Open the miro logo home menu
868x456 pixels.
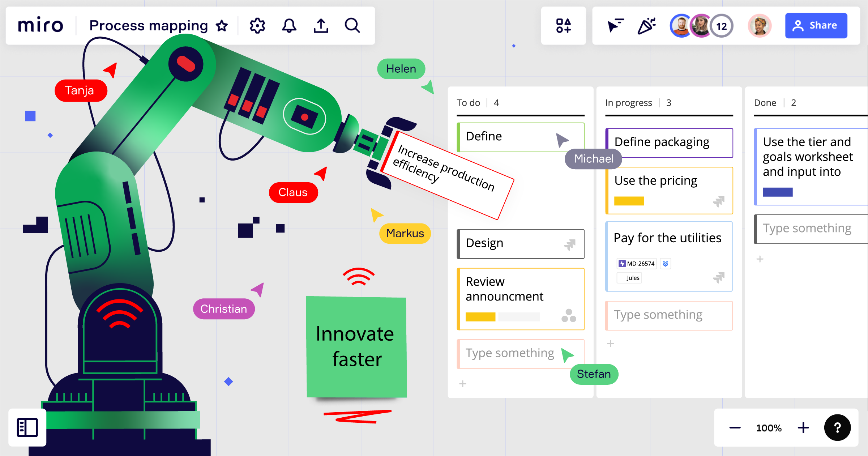tap(40, 26)
